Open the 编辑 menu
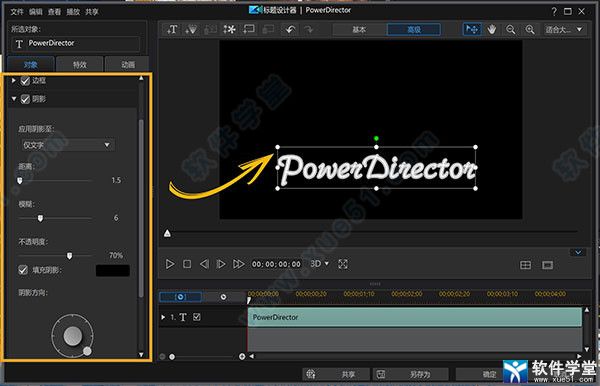 (x=36, y=12)
